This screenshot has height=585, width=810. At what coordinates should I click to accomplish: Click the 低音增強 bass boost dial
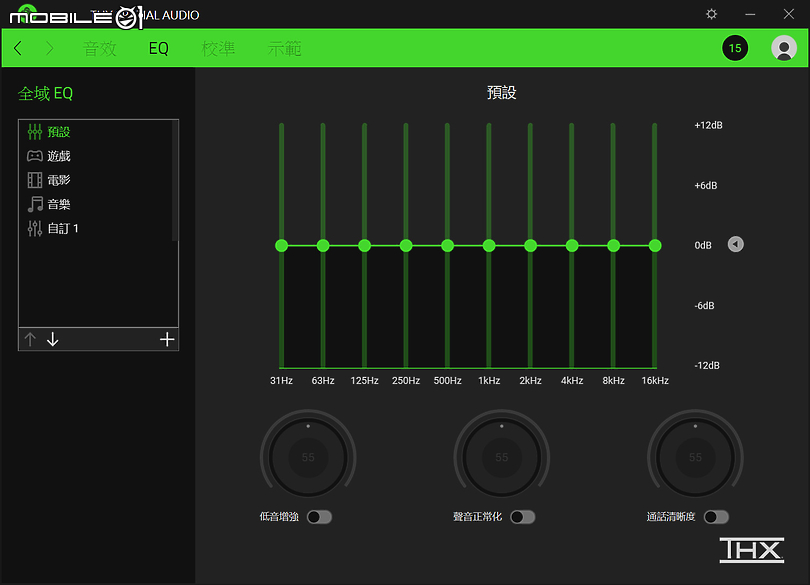[308, 457]
